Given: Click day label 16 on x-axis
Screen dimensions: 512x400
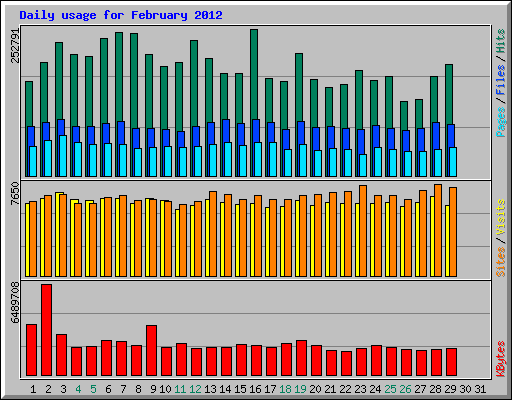Looking at the screenshot, I should pos(255,389).
